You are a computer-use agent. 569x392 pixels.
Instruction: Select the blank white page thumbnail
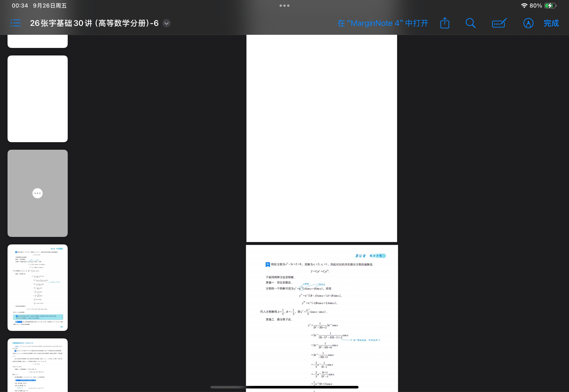pos(38,99)
